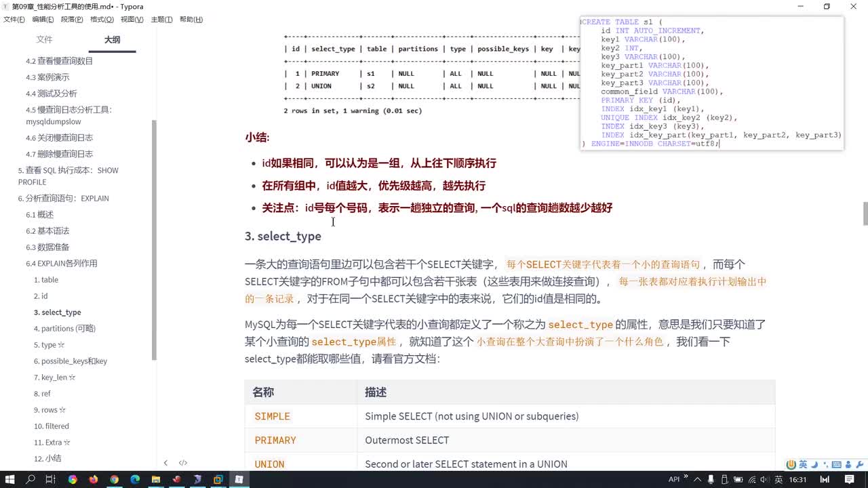
Task: Click the 3. select_type heading in document
Action: (x=283, y=236)
